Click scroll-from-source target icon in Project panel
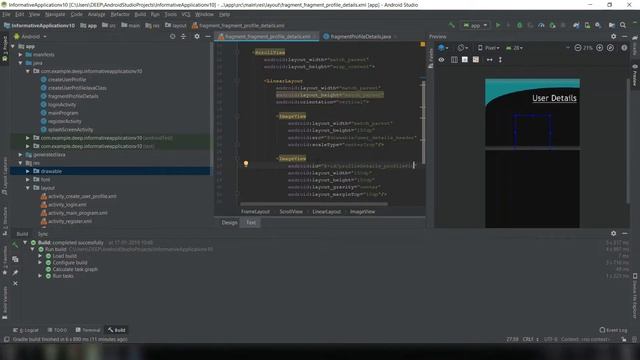Image resolution: width=640 pixels, height=360 pixels. tap(172, 36)
